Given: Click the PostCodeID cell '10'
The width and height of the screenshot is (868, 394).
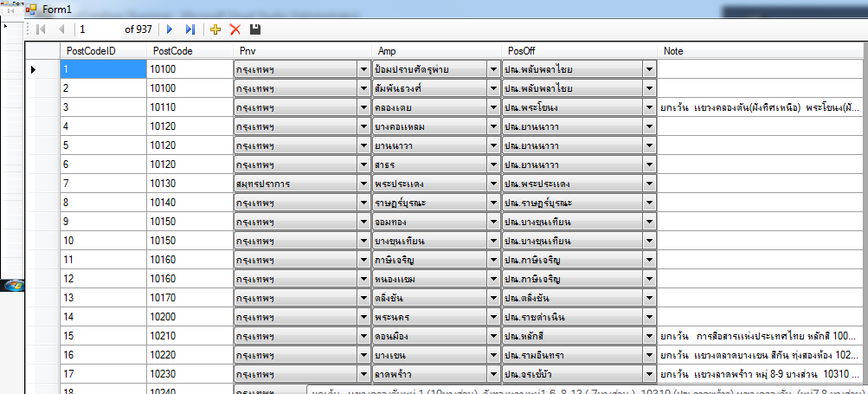Looking at the screenshot, I should (104, 241).
